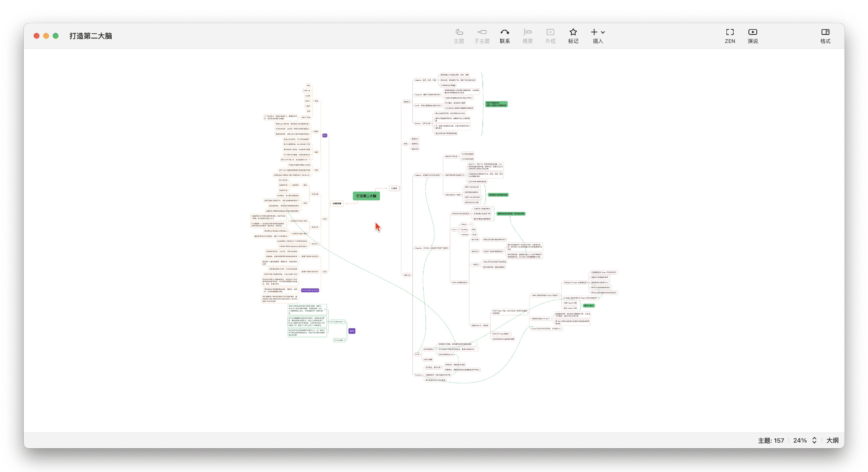
Task: Start the 演说 presentation mode
Action: click(x=753, y=32)
